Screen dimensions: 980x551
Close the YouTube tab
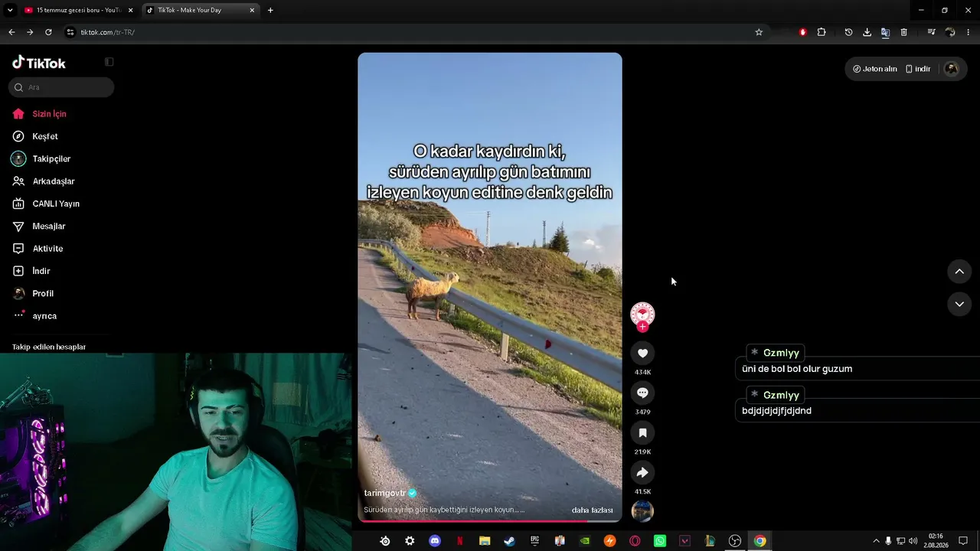(x=130, y=10)
